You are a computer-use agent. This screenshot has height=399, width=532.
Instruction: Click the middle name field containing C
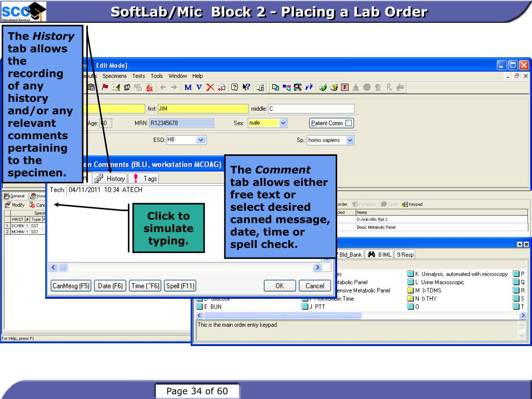[311, 109]
